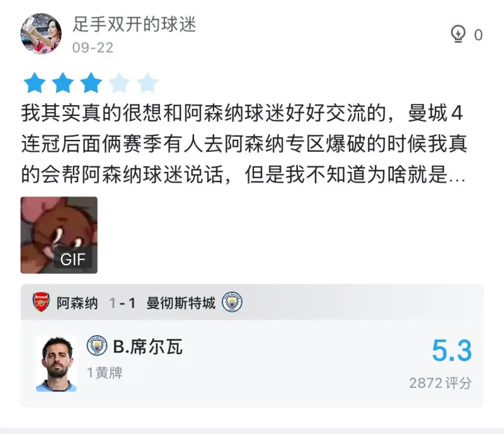Screen dimensions: 504x434
Task: Select the fifth faded rating star
Action: 147,83
